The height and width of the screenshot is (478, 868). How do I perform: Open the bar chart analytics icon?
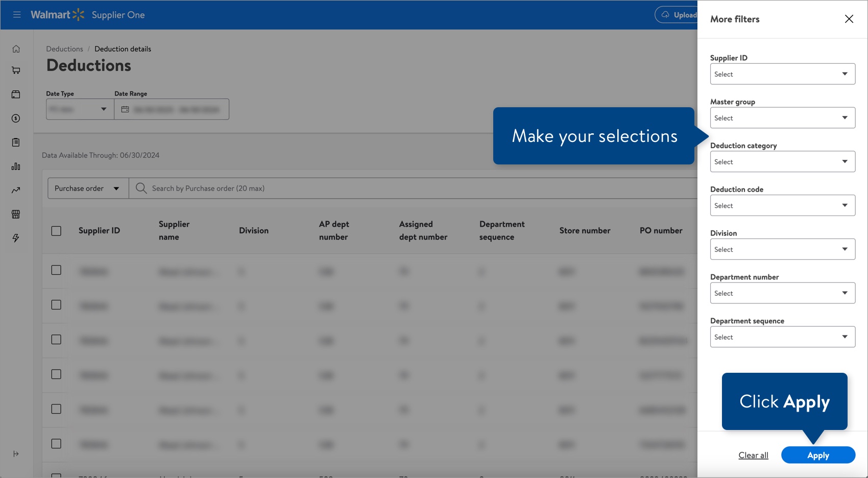(16, 166)
